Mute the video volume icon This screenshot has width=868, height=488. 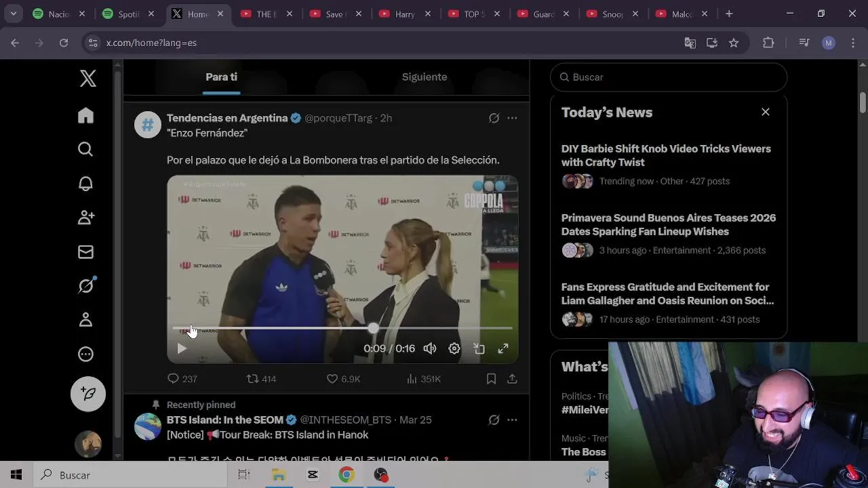(430, 348)
